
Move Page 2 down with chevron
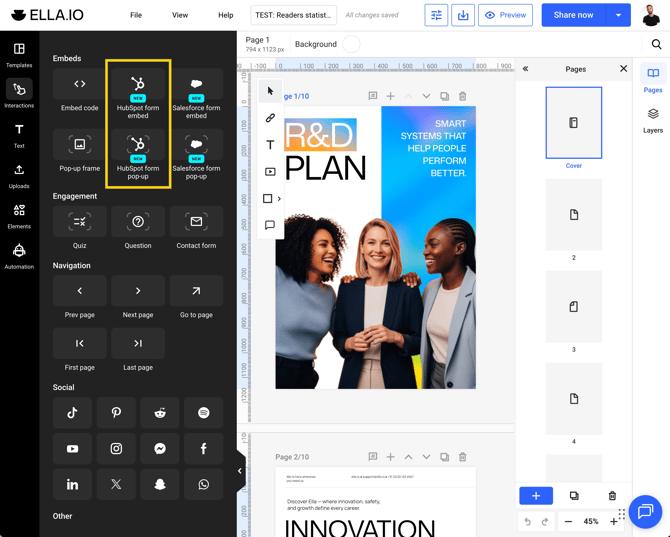click(426, 457)
